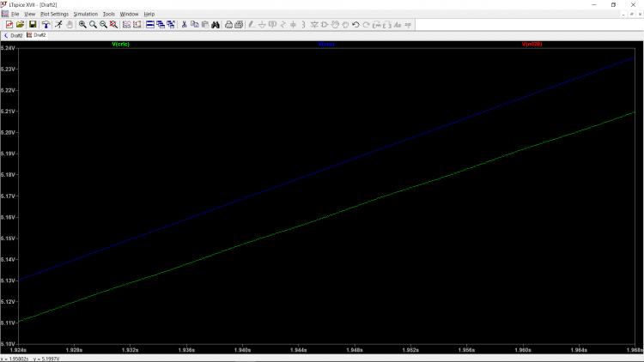Open the Control Panel hammer icon
Viewport: 644px width, 362px height.
[x=46, y=25]
